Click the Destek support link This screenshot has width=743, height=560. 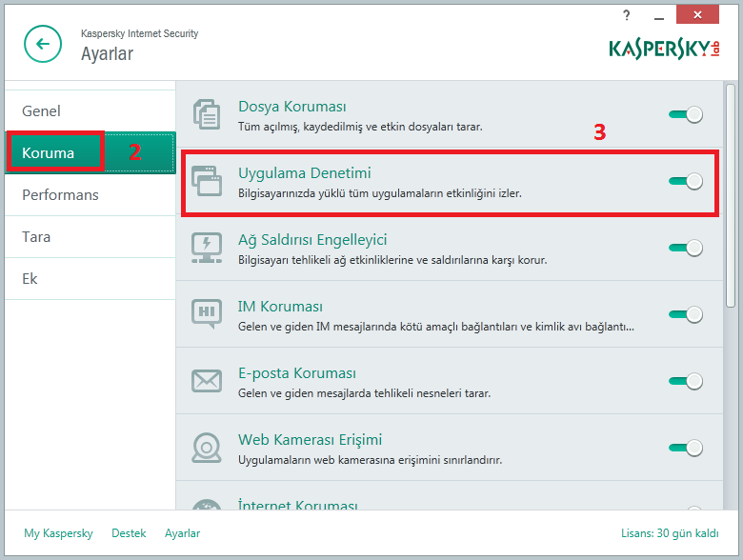coord(129,533)
